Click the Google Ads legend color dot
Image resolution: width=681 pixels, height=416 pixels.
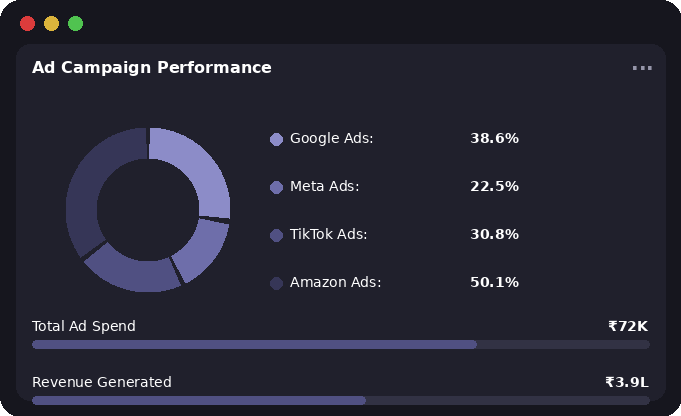pyautogui.click(x=277, y=139)
